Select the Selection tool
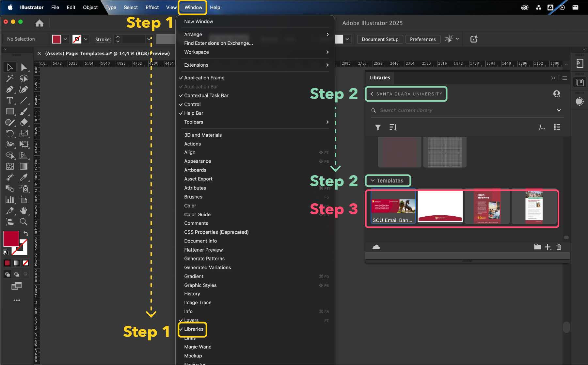This screenshot has height=365, width=588. click(x=9, y=67)
